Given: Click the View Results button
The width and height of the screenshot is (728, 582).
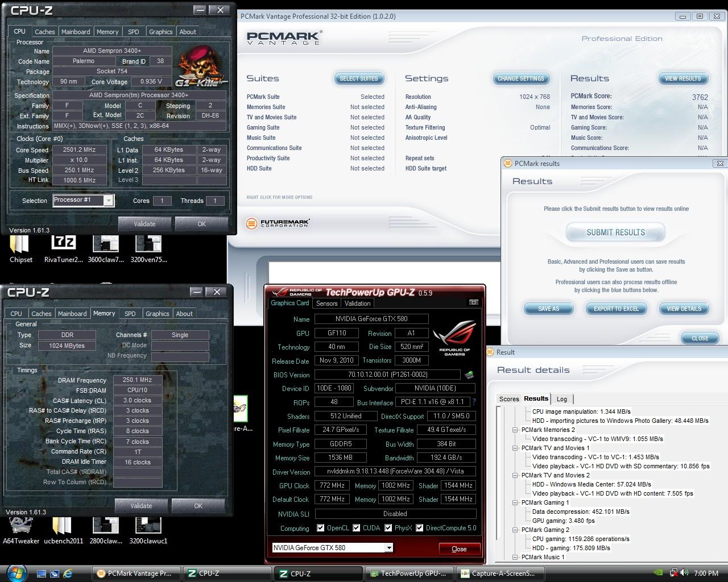Looking at the screenshot, I should [683, 78].
